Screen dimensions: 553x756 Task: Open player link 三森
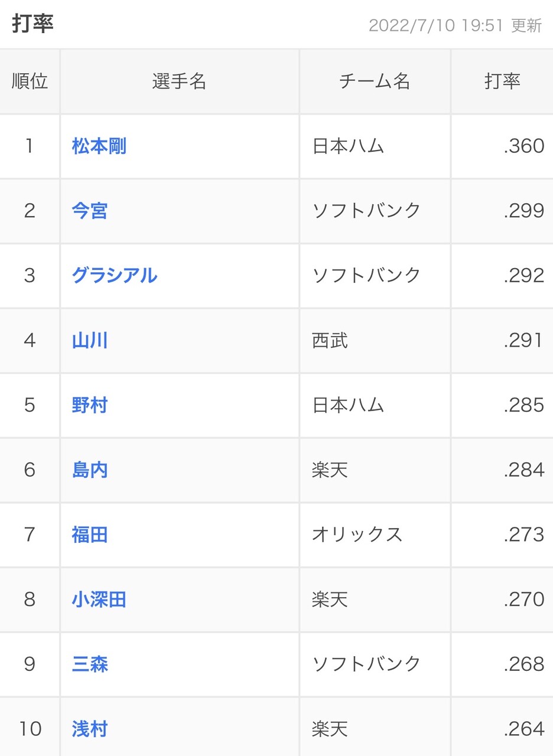[90, 665]
